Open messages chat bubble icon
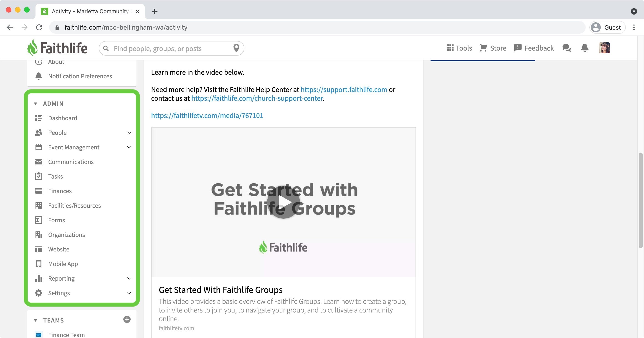644x338 pixels. (566, 48)
